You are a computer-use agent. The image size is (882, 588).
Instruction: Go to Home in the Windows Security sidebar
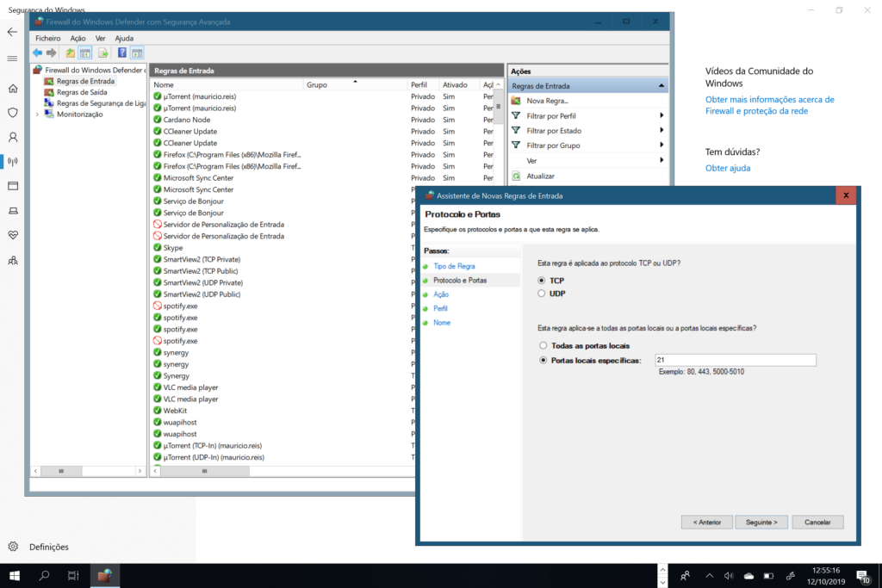(x=13, y=89)
